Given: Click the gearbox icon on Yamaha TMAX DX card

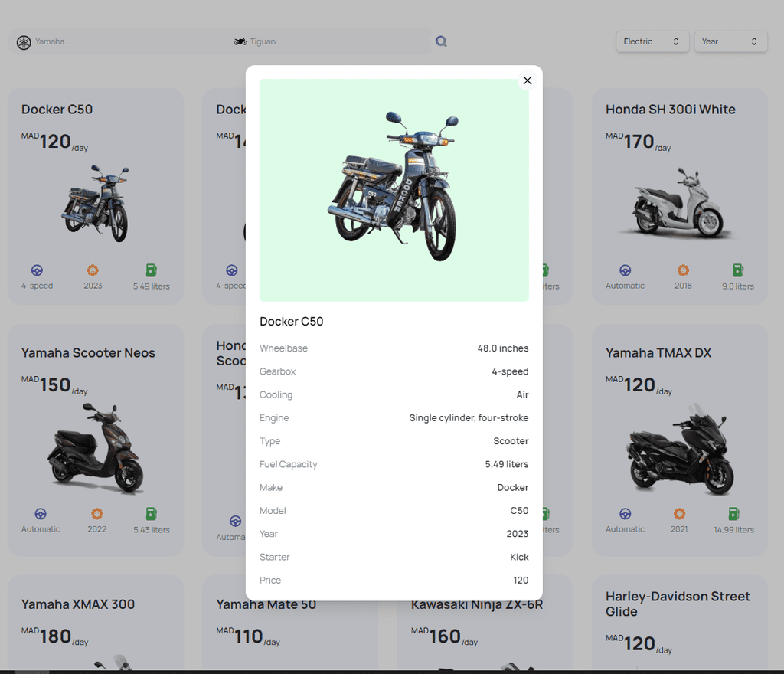Looking at the screenshot, I should click(x=625, y=514).
